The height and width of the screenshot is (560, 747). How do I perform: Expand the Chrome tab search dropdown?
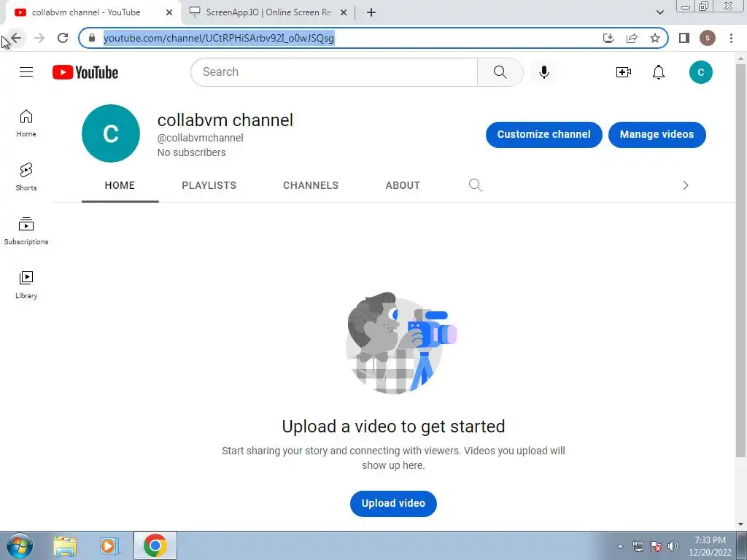coord(659,12)
